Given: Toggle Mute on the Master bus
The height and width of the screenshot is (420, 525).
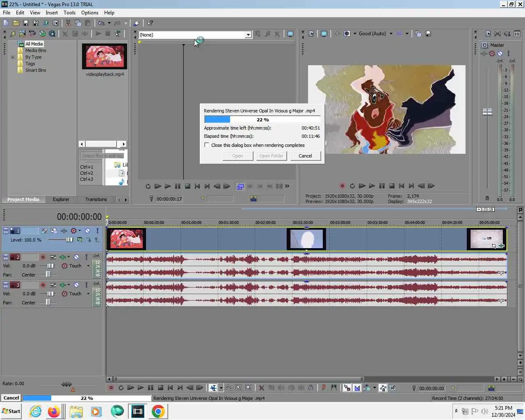Looking at the screenshot, I should click(500, 53).
